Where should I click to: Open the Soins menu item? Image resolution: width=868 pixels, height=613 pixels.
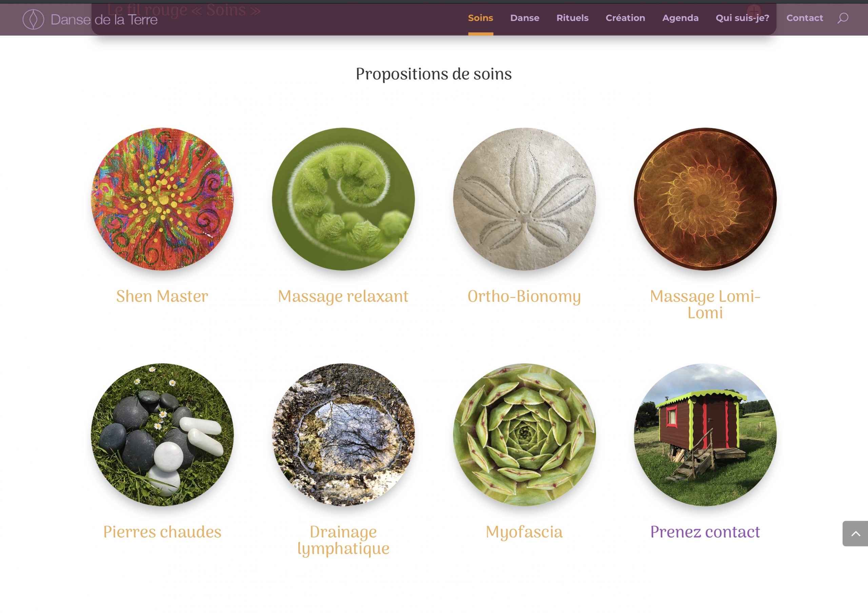point(480,18)
